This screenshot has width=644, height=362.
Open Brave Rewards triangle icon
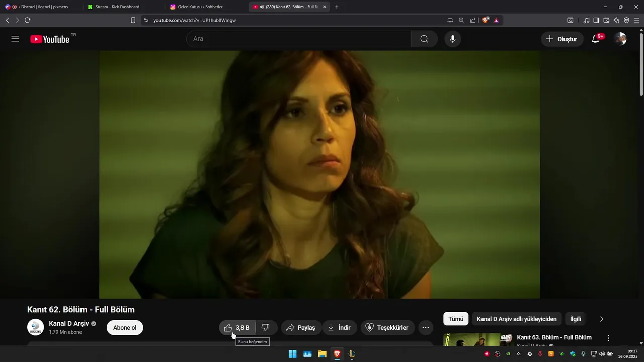pos(496,20)
